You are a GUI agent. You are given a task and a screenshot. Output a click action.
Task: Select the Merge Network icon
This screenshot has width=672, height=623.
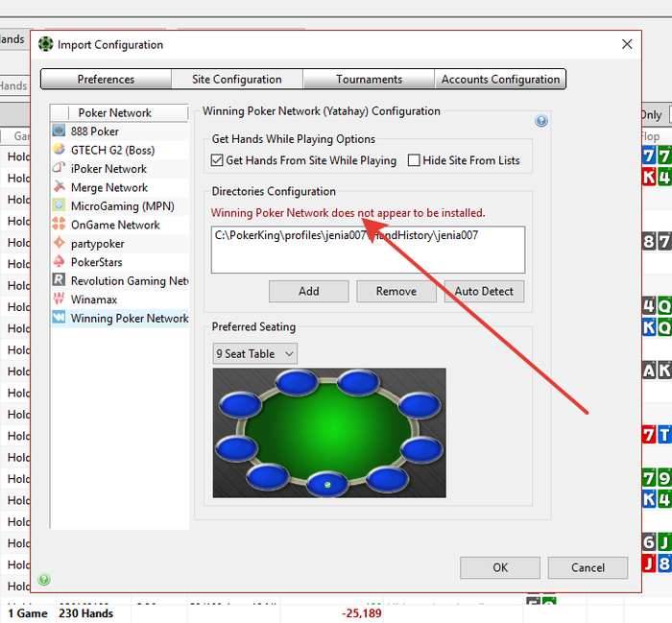point(59,187)
